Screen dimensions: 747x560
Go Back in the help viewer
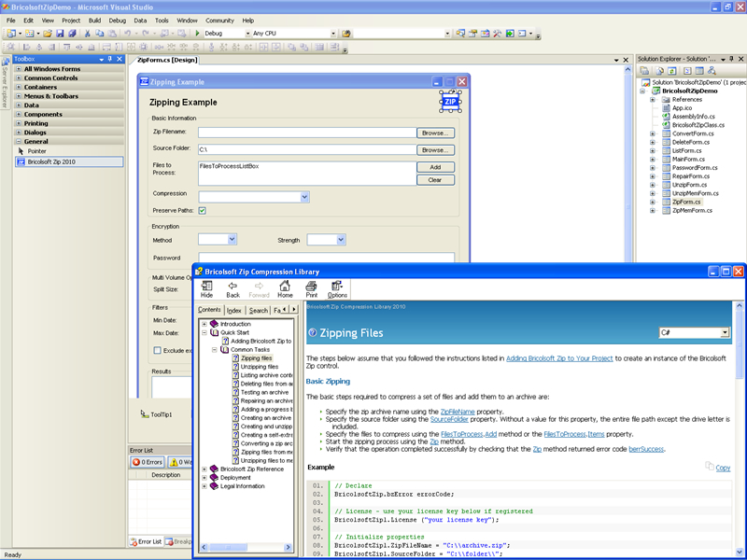click(233, 289)
